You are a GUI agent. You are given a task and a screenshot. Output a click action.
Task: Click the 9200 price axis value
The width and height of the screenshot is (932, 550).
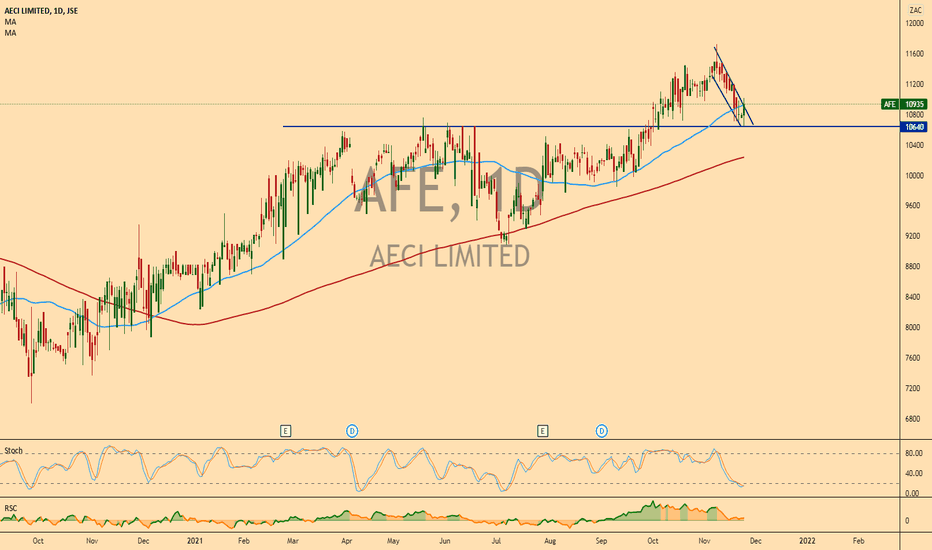click(x=914, y=236)
